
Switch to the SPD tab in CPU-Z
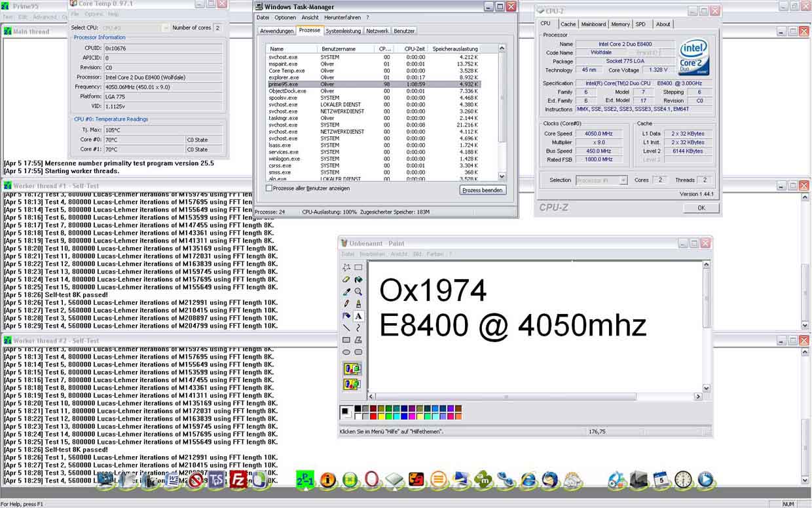tap(640, 24)
